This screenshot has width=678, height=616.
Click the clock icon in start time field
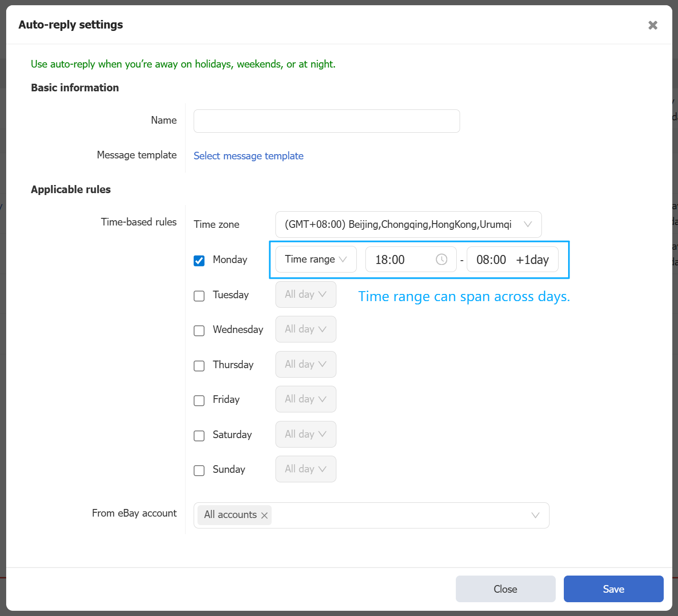click(x=441, y=259)
